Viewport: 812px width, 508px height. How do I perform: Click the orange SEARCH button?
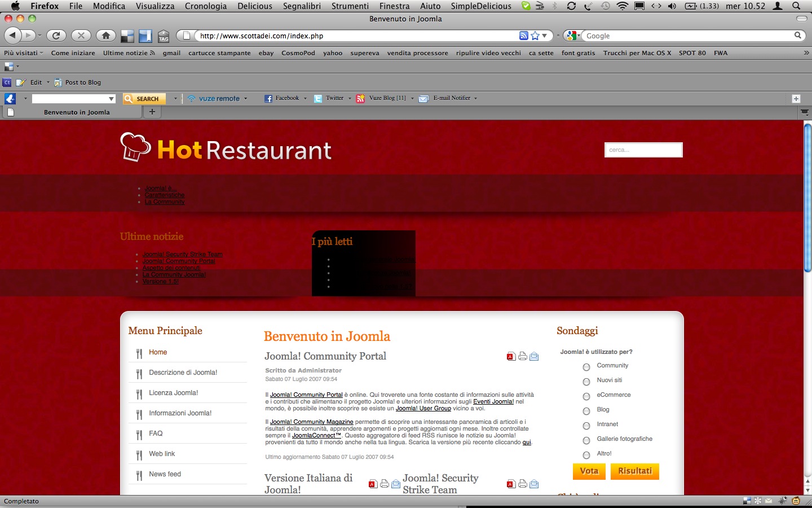(144, 99)
